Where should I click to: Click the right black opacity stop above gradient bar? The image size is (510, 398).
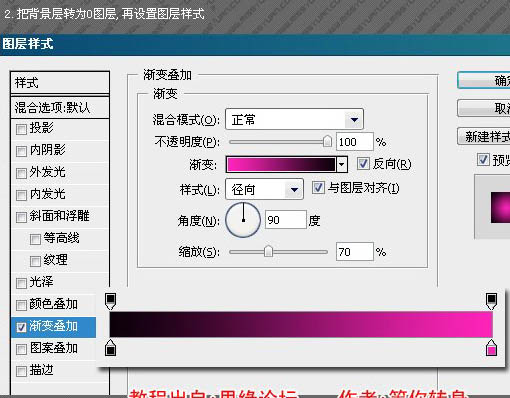point(491,301)
